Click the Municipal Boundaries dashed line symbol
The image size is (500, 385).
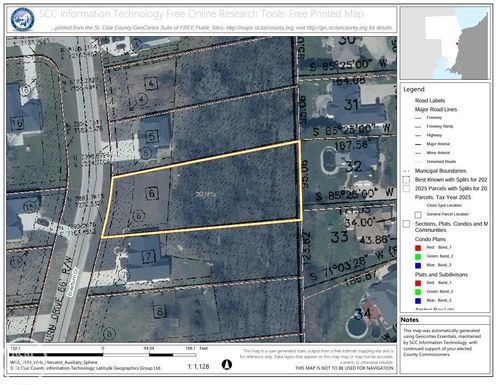(x=406, y=171)
